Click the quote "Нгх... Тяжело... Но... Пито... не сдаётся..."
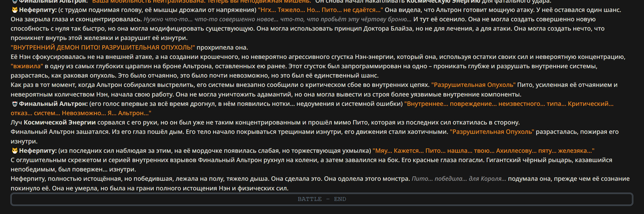Viewport: 644px width, 214px height. click(320, 10)
